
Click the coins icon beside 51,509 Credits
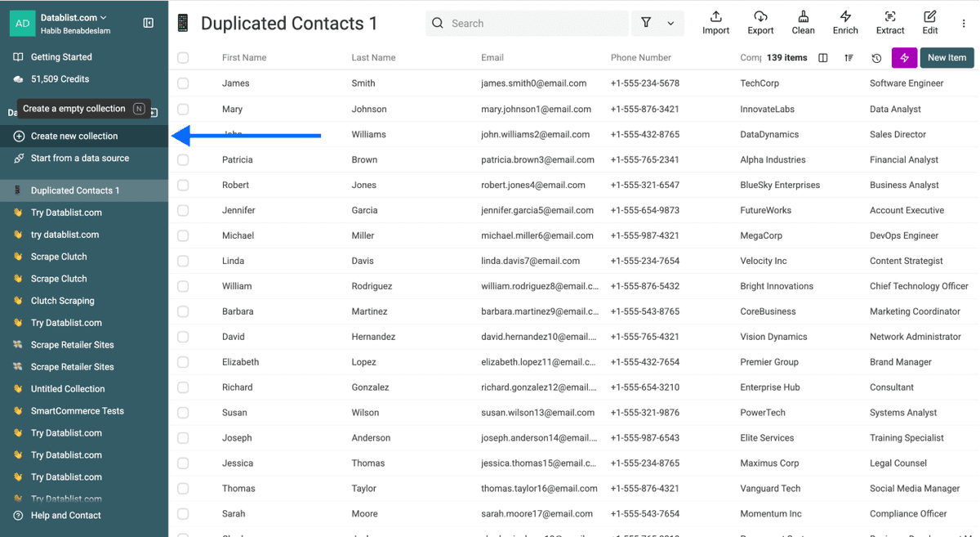(18, 79)
